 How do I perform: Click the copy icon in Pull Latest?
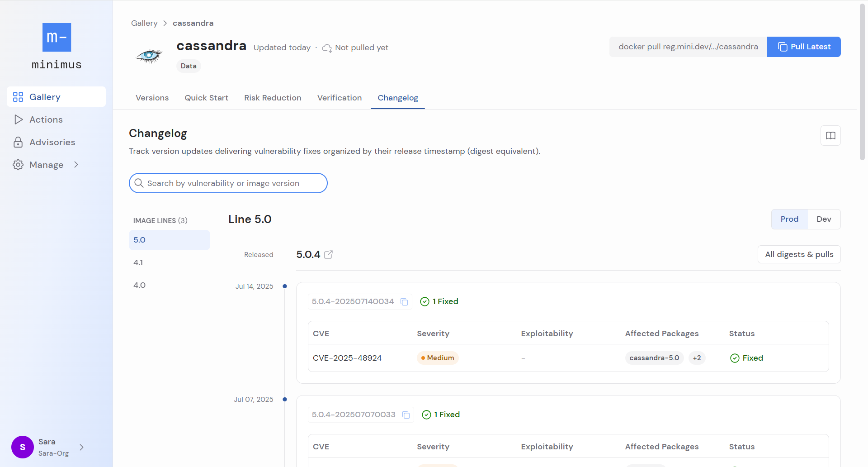(783, 47)
